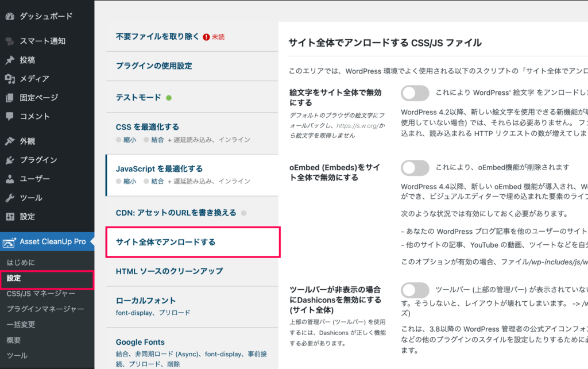
Task: Click the 固定ページ pages icon
Action: (10, 98)
